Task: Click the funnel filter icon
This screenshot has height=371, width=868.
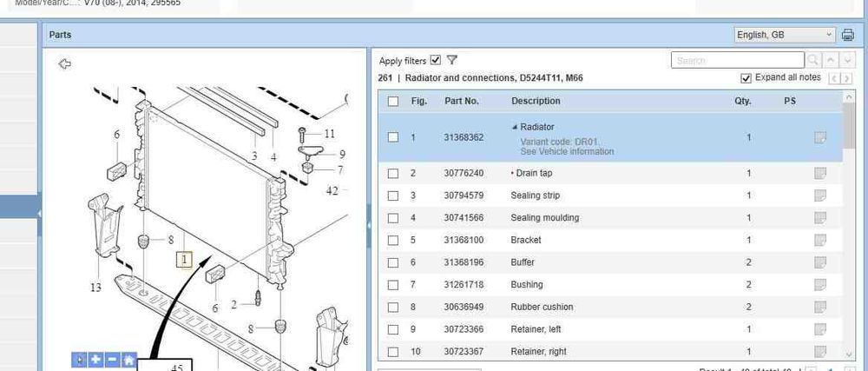Action: 452,60
